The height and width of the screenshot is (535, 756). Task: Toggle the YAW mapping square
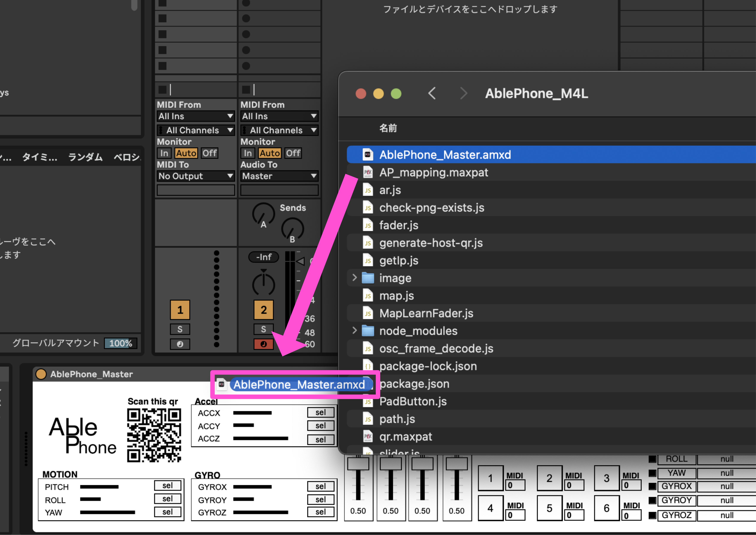652,473
